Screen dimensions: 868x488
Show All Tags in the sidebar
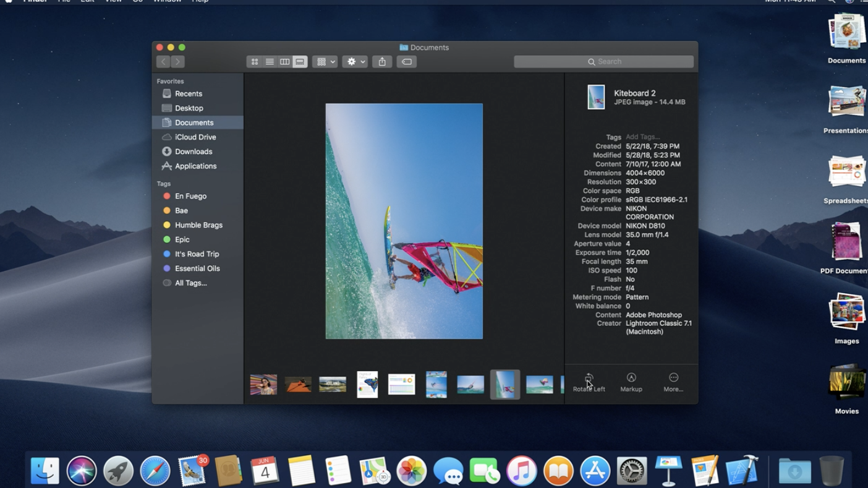coord(197,283)
